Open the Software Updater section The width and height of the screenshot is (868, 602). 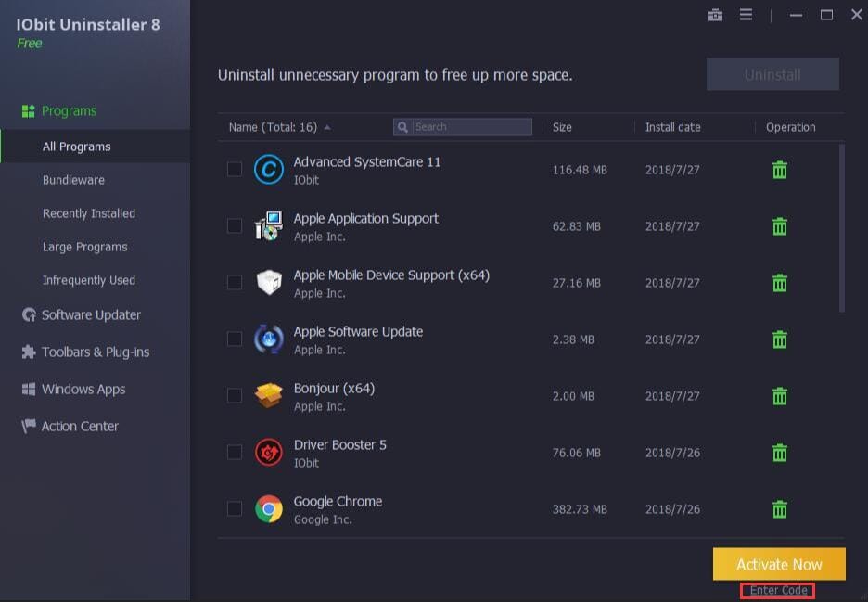(x=91, y=314)
